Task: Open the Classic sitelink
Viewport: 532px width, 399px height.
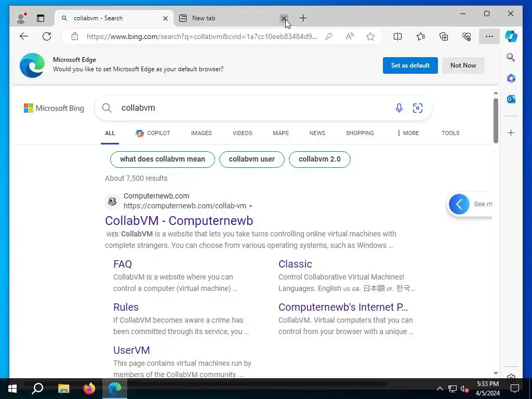Action: 295,264
